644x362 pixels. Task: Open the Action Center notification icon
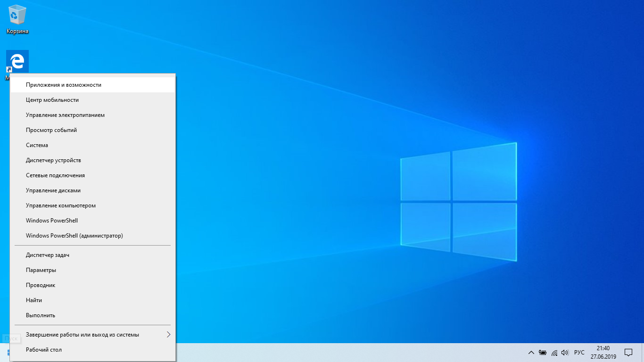[x=628, y=353]
